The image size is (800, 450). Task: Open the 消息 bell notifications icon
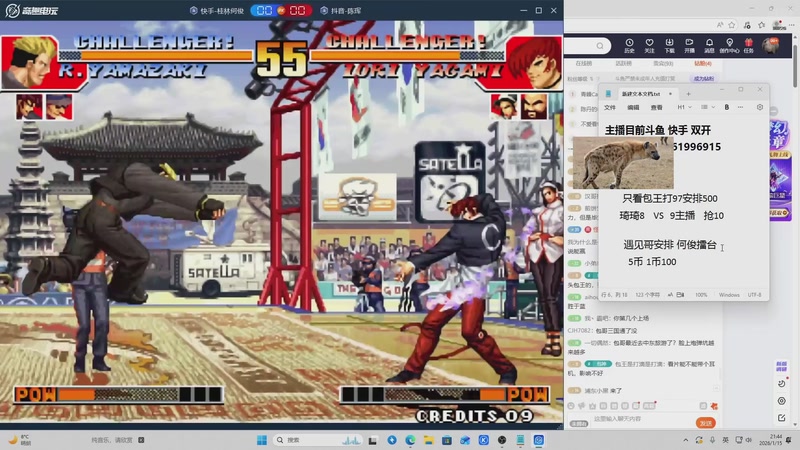click(709, 45)
